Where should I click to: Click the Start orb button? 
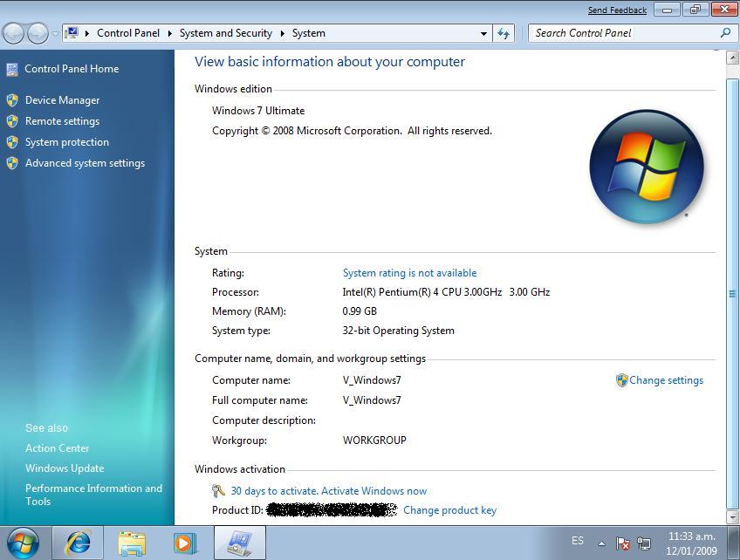(x=22, y=542)
